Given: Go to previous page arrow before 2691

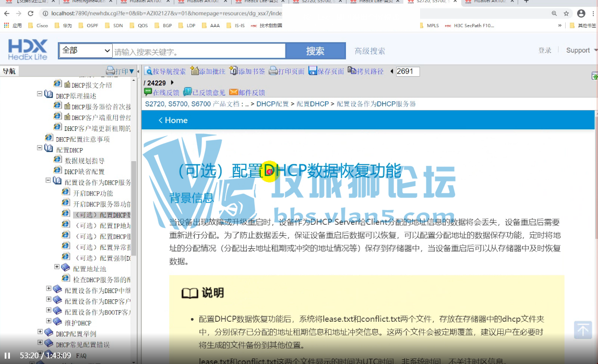Looking at the screenshot, I should coord(392,71).
